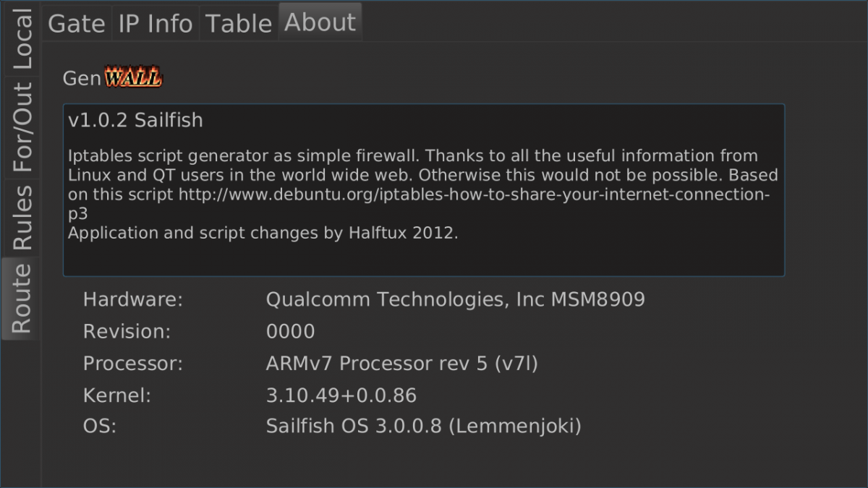Select the Rules side tab
868x488 pixels.
click(22, 218)
